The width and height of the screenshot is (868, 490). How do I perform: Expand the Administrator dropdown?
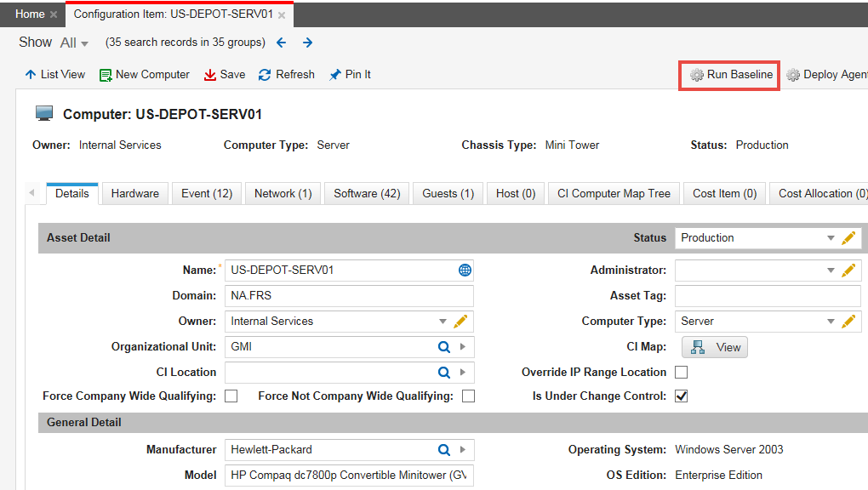831,271
